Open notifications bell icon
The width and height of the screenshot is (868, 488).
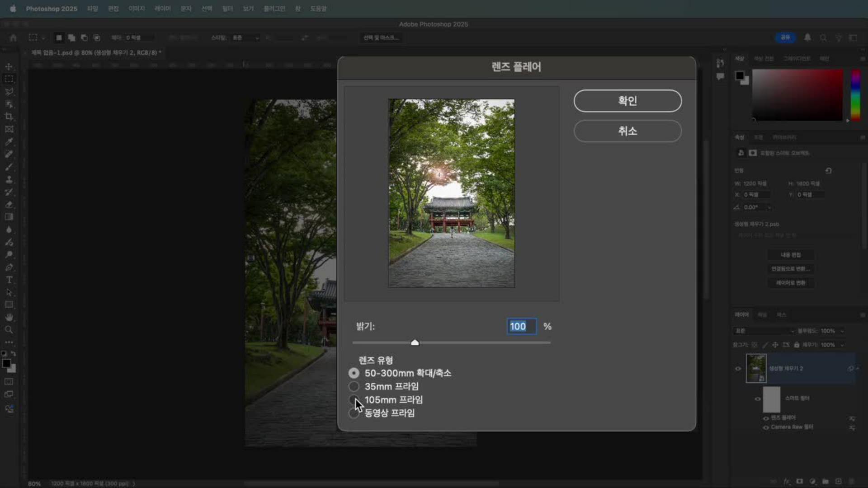[807, 38]
